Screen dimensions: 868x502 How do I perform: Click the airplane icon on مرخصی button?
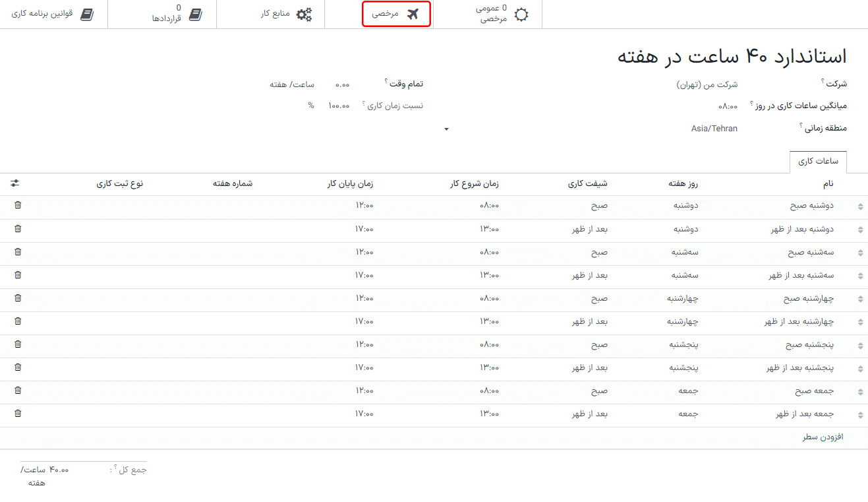pos(413,13)
